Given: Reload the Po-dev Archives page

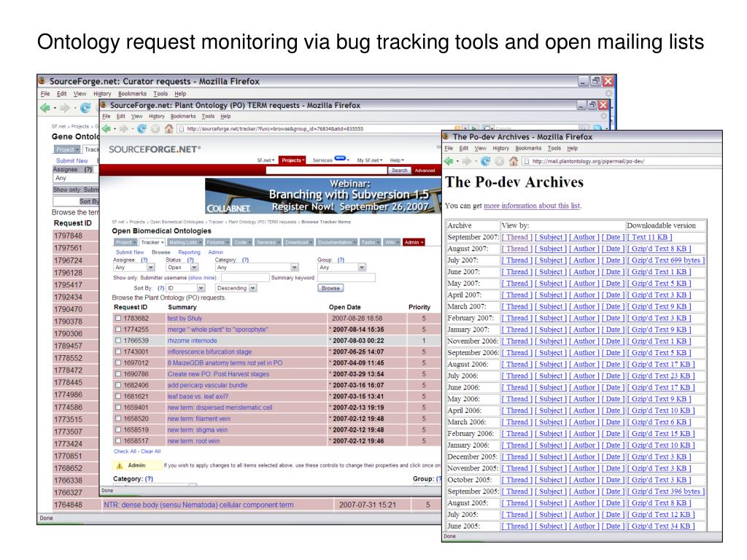Looking at the screenshot, I should tap(485, 161).
